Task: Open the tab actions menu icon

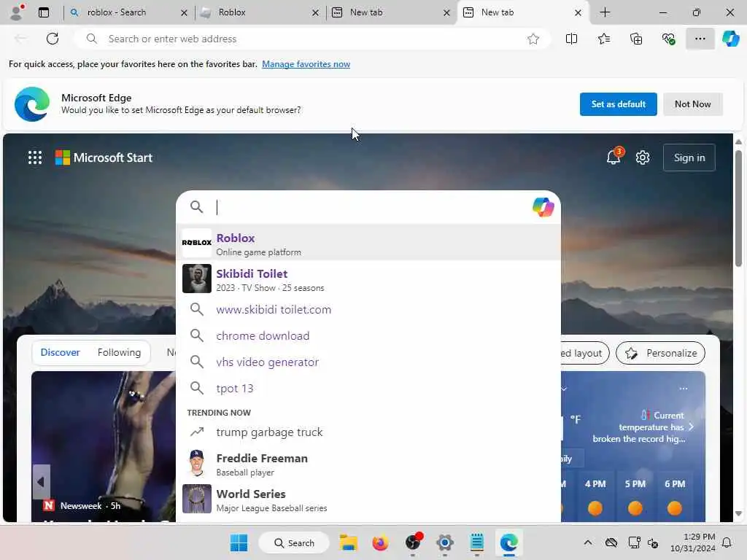Action: point(44,12)
